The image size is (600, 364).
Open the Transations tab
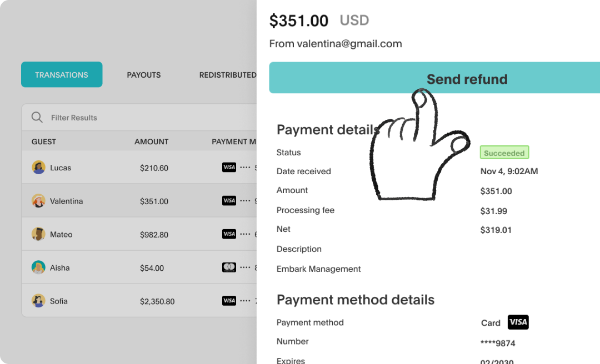62,75
